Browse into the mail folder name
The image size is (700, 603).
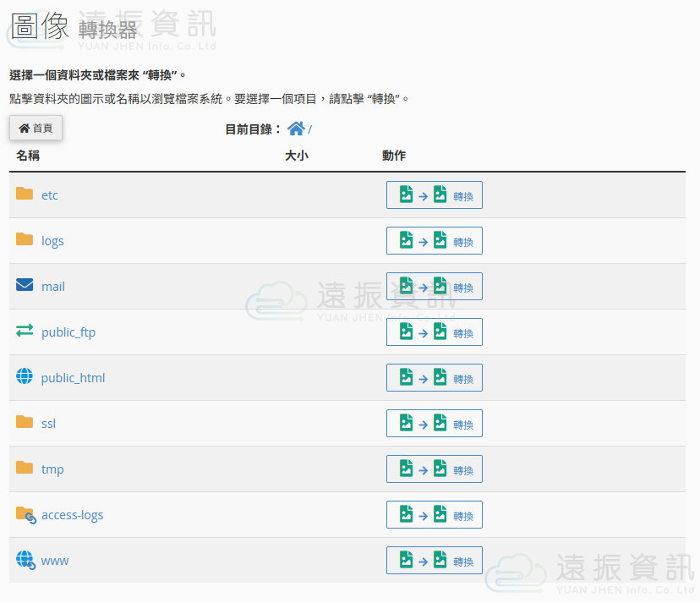pyautogui.click(x=53, y=287)
